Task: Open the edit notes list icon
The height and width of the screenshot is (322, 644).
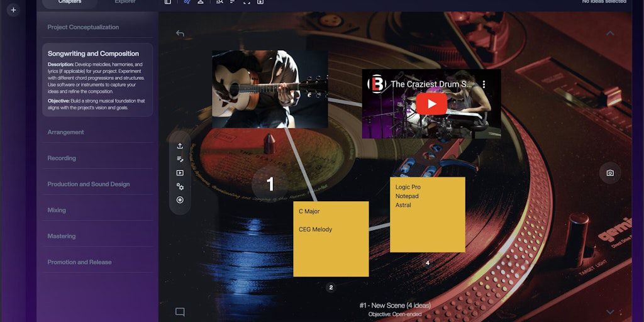Action: (x=180, y=159)
